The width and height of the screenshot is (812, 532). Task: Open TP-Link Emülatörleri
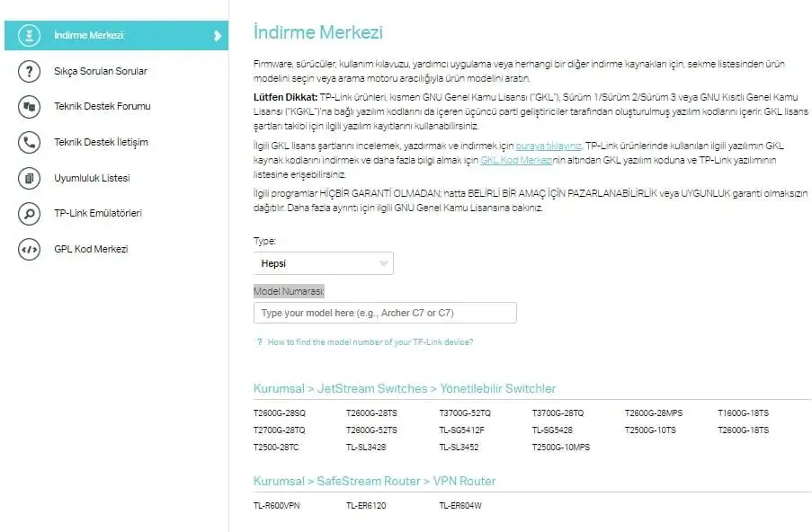click(x=98, y=213)
